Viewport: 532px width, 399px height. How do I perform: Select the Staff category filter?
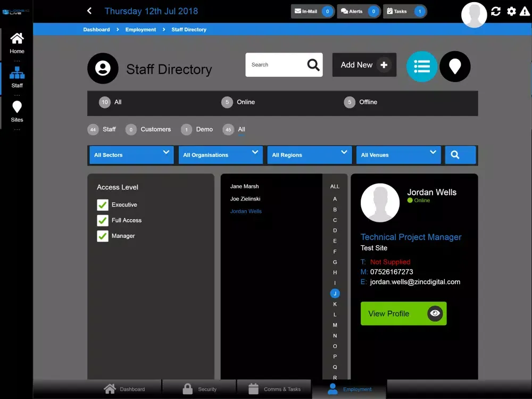click(x=102, y=129)
